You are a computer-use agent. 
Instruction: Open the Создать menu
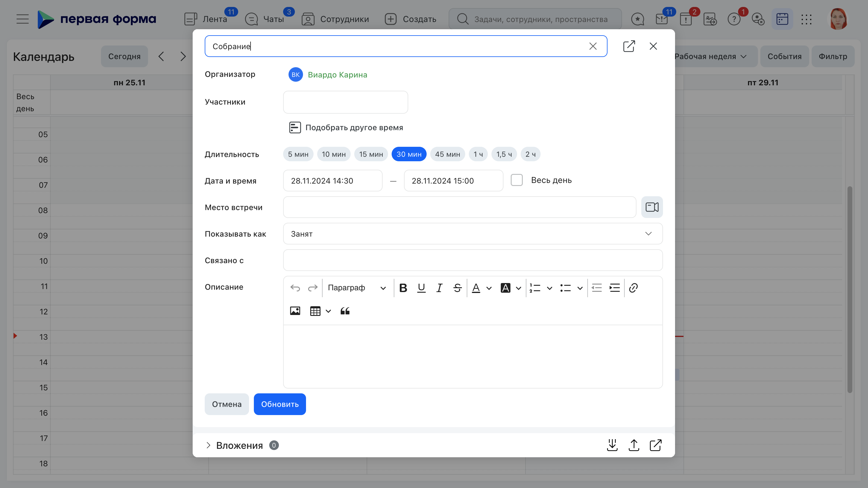click(x=410, y=19)
